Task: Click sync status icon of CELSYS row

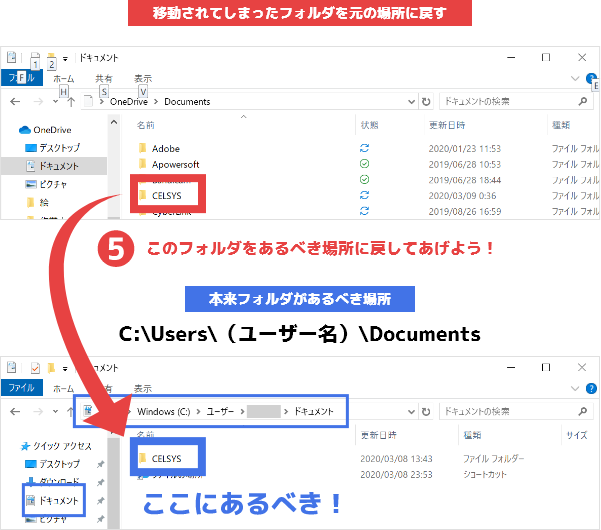Action: coord(364,195)
